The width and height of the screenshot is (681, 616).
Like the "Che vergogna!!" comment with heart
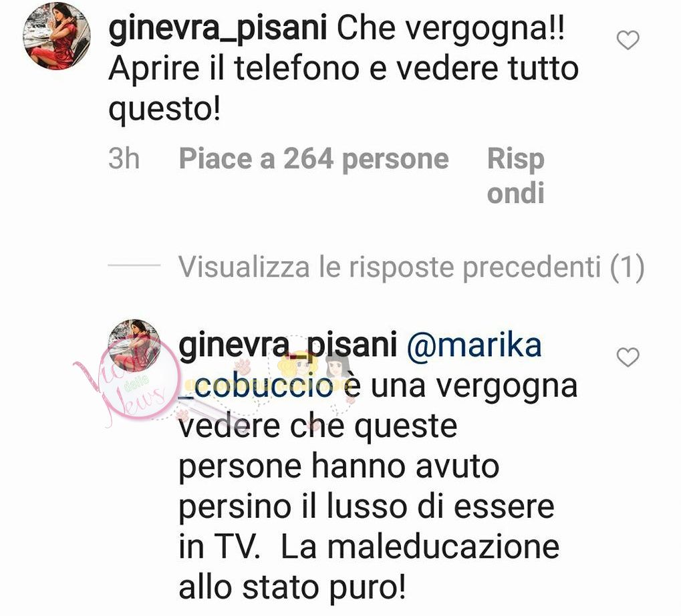click(x=628, y=40)
